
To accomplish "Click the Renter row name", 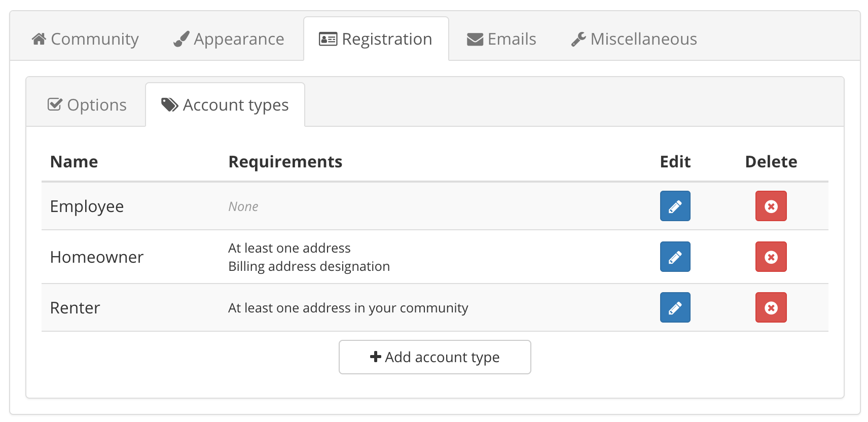I will 75,308.
